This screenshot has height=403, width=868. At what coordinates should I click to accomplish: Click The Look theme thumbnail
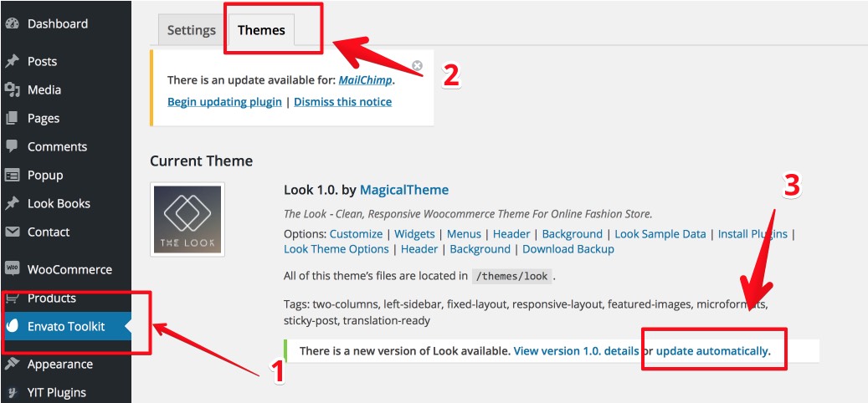click(x=187, y=219)
